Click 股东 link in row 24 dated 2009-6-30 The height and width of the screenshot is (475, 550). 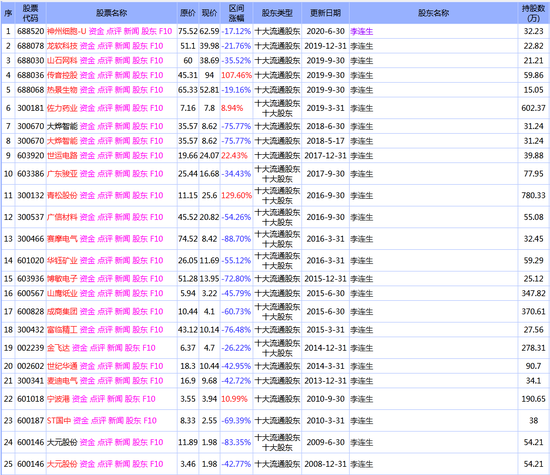coord(140,443)
